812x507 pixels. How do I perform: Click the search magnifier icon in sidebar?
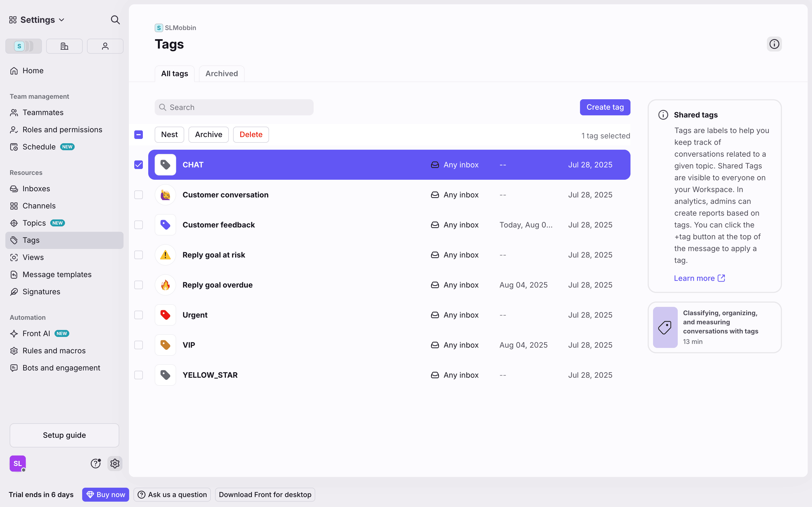pyautogui.click(x=115, y=20)
